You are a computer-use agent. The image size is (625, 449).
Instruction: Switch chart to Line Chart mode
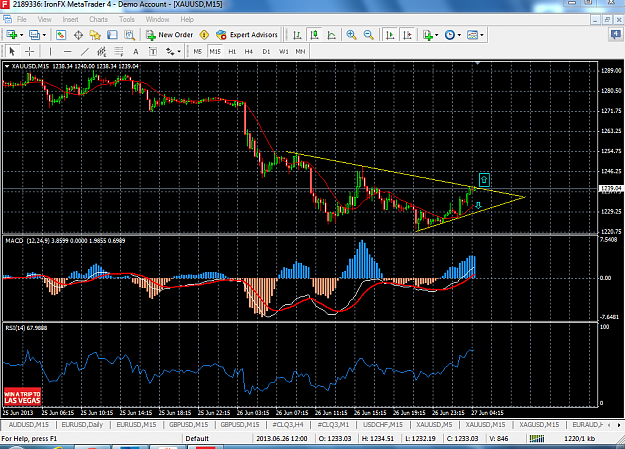click(x=332, y=35)
